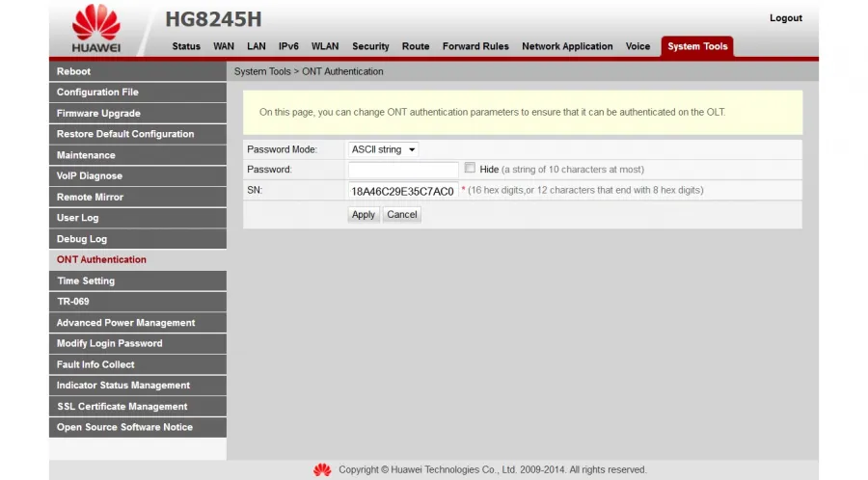Tick the Hide password checkbox
Viewport: 868px width, 480px height.
pos(470,168)
